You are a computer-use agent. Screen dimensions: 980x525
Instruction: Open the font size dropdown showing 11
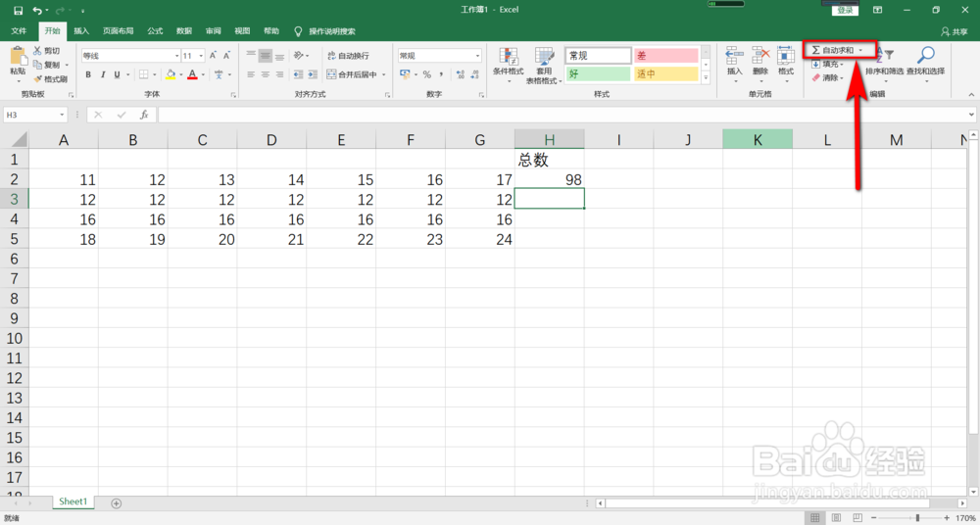coord(201,56)
